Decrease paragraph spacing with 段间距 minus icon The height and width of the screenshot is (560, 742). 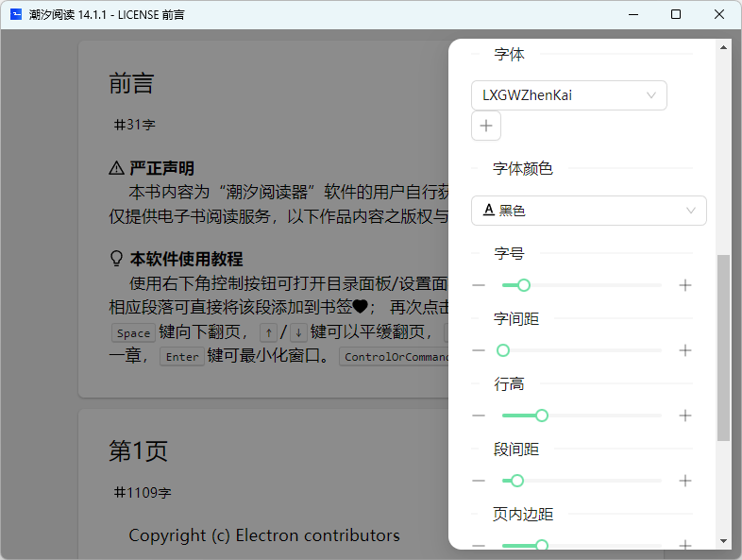pos(479,481)
